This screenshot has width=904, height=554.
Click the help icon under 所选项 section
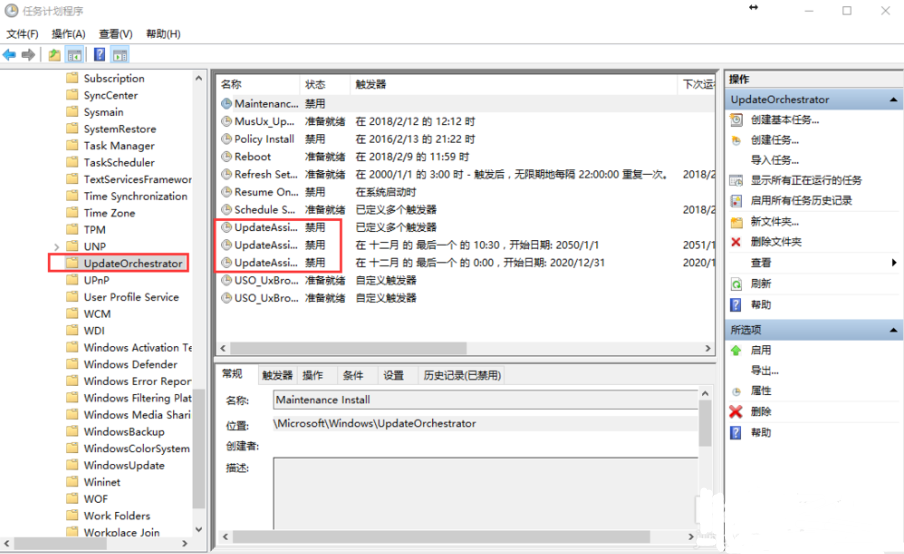736,432
